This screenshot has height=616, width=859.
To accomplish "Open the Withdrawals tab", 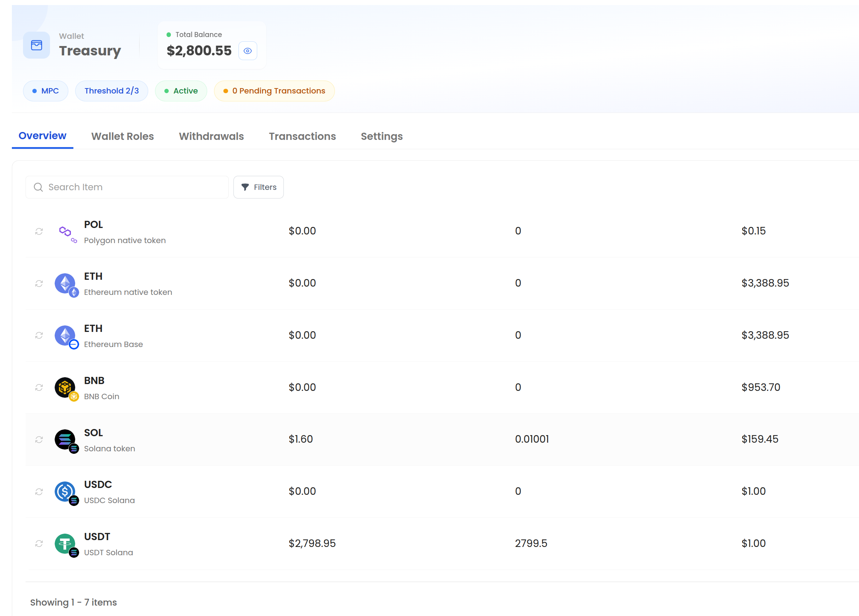I will click(211, 136).
